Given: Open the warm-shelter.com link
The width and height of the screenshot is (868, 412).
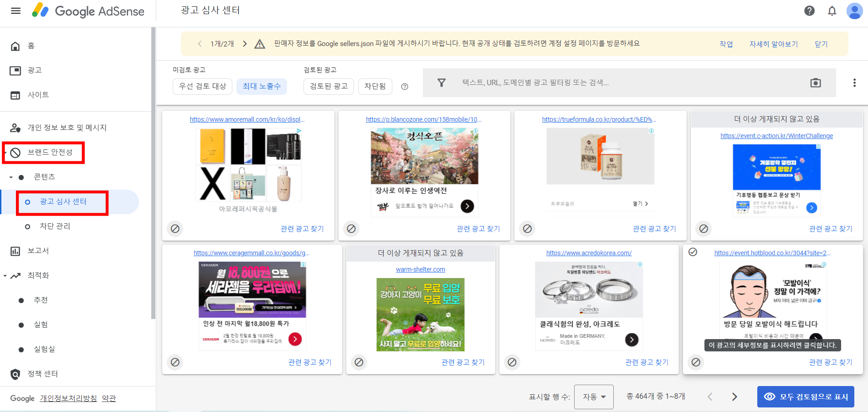Looking at the screenshot, I should point(421,269).
